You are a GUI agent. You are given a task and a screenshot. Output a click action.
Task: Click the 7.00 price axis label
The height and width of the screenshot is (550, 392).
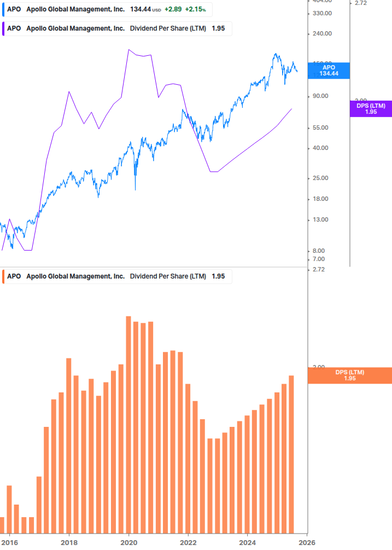(x=319, y=259)
